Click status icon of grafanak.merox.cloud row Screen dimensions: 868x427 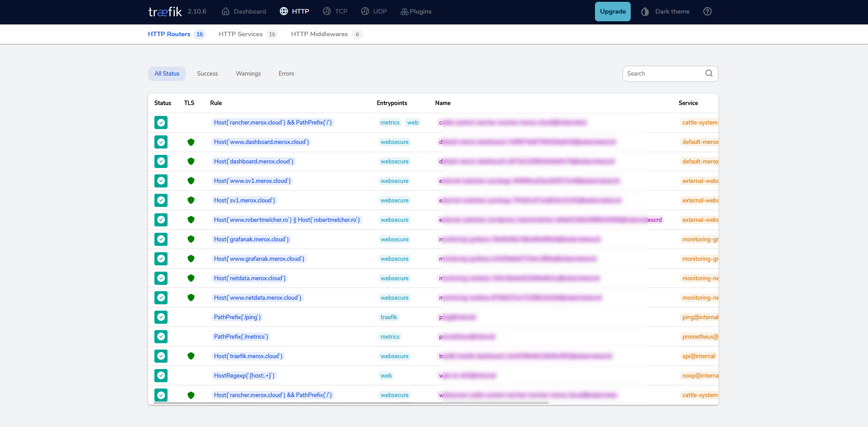[161, 239]
